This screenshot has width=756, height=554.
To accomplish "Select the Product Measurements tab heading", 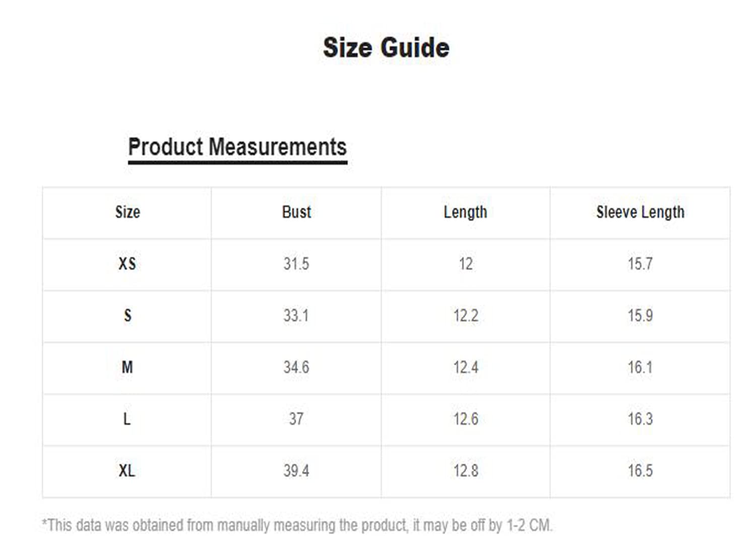I will click(237, 148).
